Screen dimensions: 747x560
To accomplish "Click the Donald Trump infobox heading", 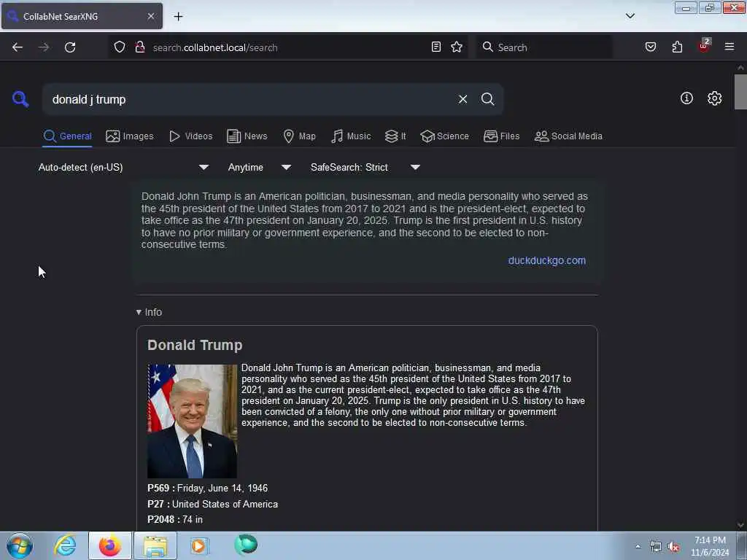I will (x=195, y=345).
